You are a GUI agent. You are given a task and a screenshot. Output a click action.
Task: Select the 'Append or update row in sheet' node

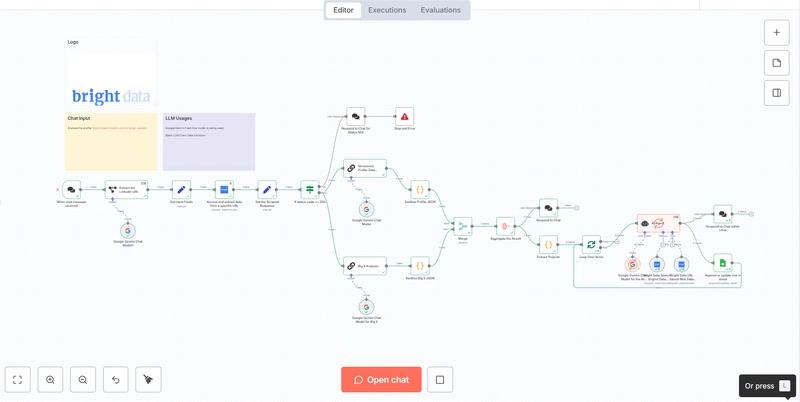(722, 263)
